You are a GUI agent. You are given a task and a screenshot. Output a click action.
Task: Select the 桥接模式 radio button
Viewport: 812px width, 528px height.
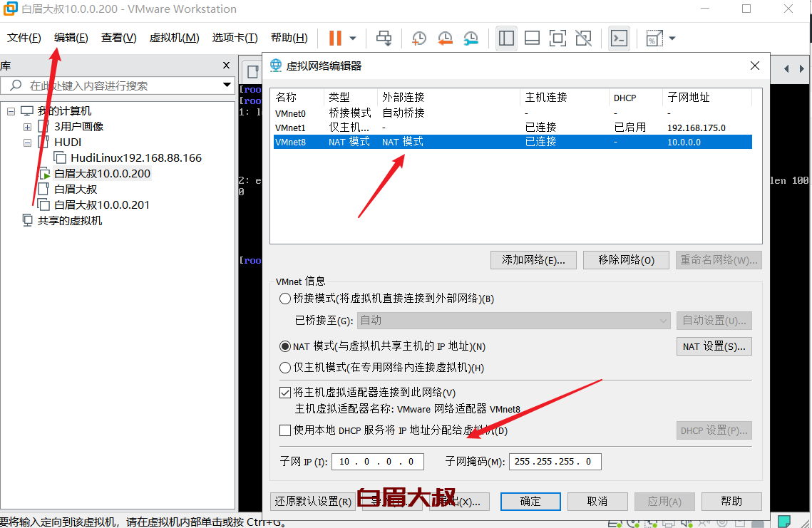(x=285, y=299)
